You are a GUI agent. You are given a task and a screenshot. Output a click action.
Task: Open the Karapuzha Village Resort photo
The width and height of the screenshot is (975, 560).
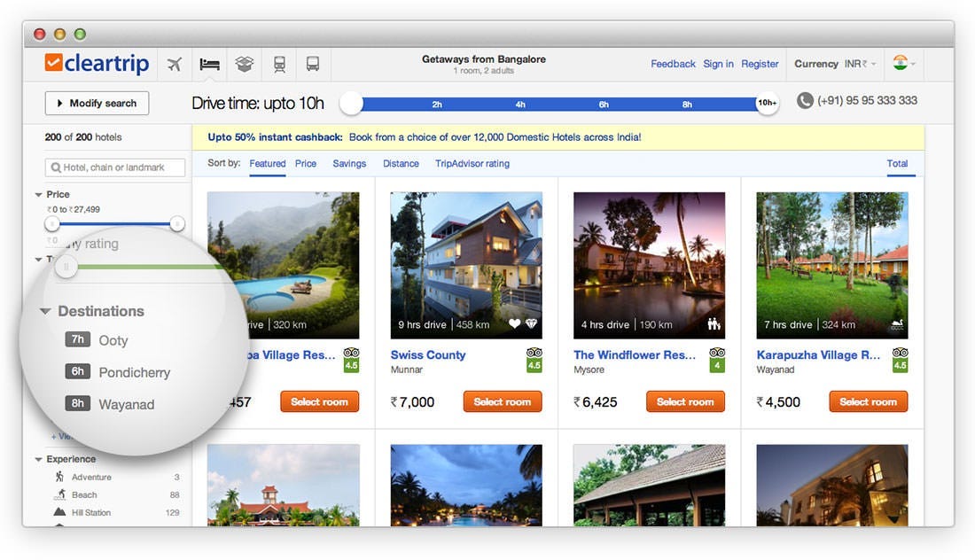click(832, 266)
